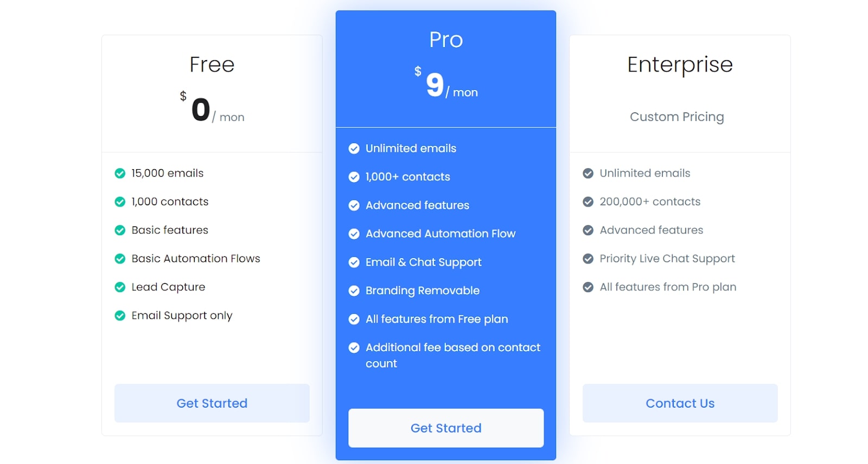Click the Enterprise plan title
The image size is (868, 464).
679,65
